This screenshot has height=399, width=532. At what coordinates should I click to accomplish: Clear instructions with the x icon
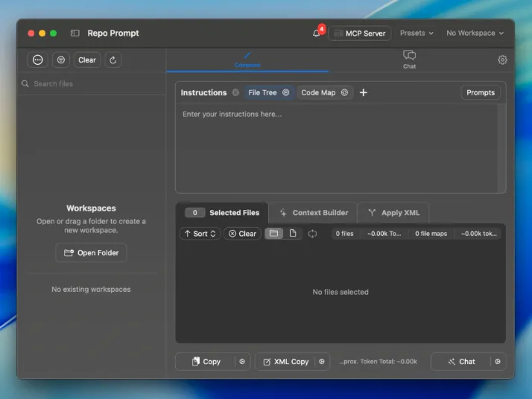pyautogui.click(x=235, y=92)
